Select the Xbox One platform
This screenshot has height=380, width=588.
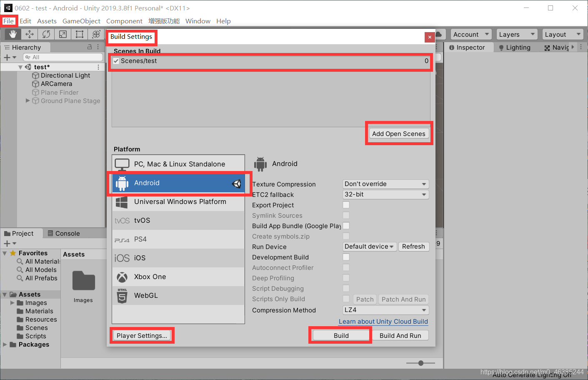(x=178, y=277)
